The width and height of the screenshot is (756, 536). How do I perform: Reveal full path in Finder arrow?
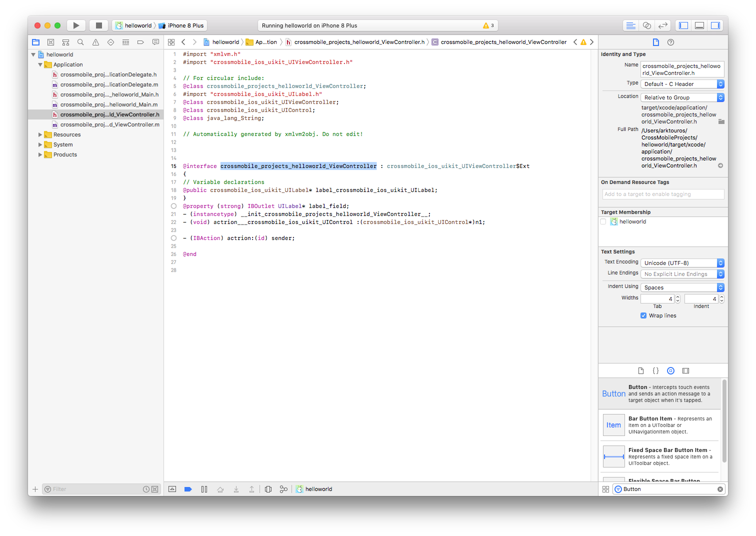[x=720, y=165]
